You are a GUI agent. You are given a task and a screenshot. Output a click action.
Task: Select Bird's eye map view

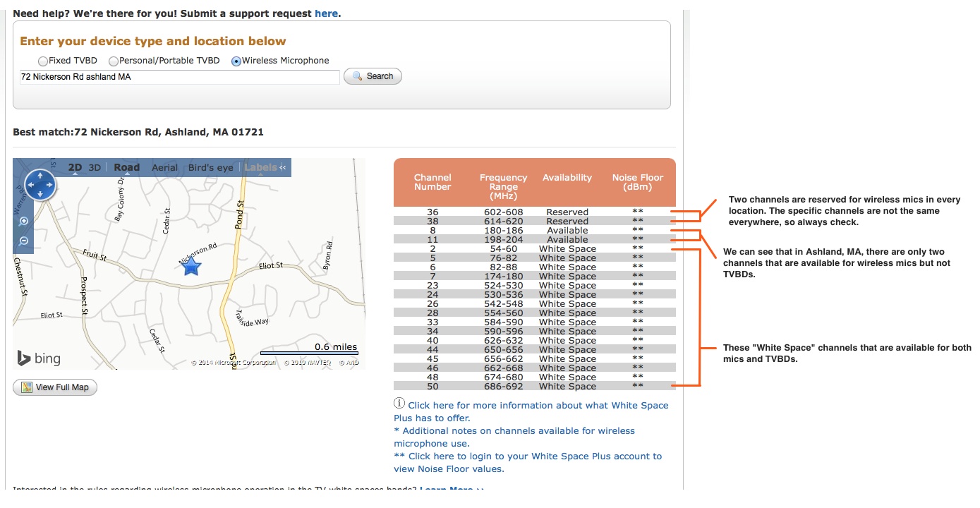pyautogui.click(x=211, y=168)
